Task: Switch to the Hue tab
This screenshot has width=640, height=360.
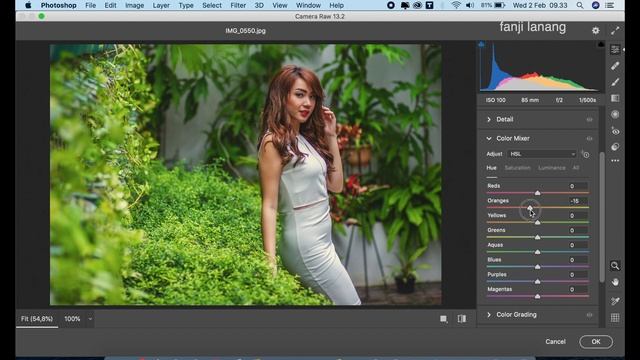Action: [x=491, y=168]
